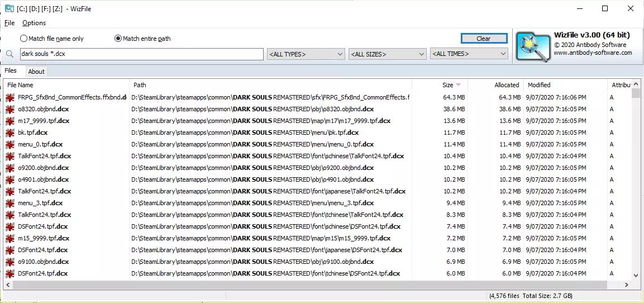Open the ALL TYPES dropdown
Image resolution: width=644 pixels, height=303 pixels.
[x=306, y=54]
